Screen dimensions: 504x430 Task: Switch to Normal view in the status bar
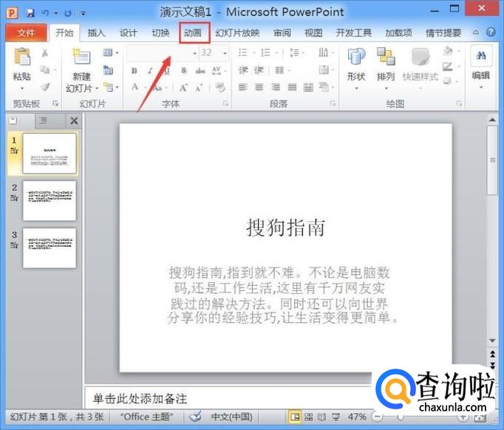coord(294,417)
